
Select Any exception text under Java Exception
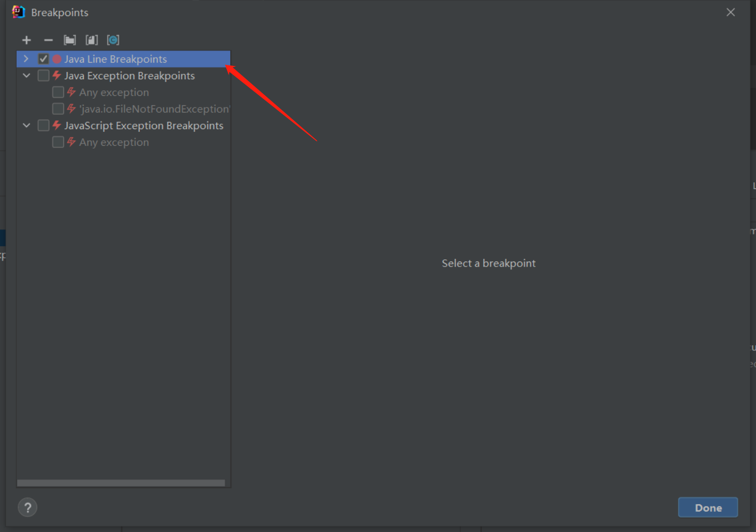[x=114, y=92]
